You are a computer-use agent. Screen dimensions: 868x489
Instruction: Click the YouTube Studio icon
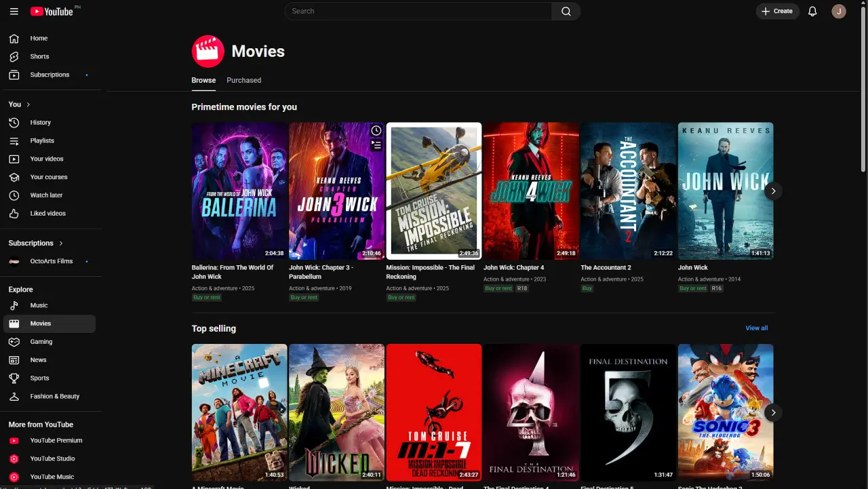coord(14,459)
